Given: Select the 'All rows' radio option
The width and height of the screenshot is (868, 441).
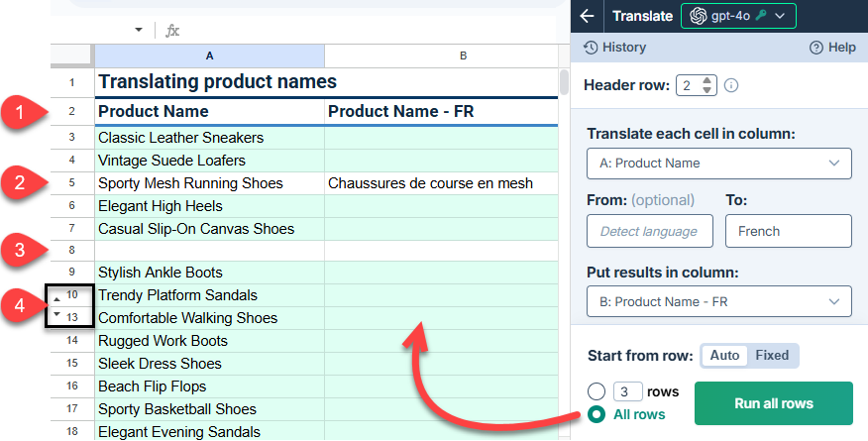Looking at the screenshot, I should [x=597, y=414].
